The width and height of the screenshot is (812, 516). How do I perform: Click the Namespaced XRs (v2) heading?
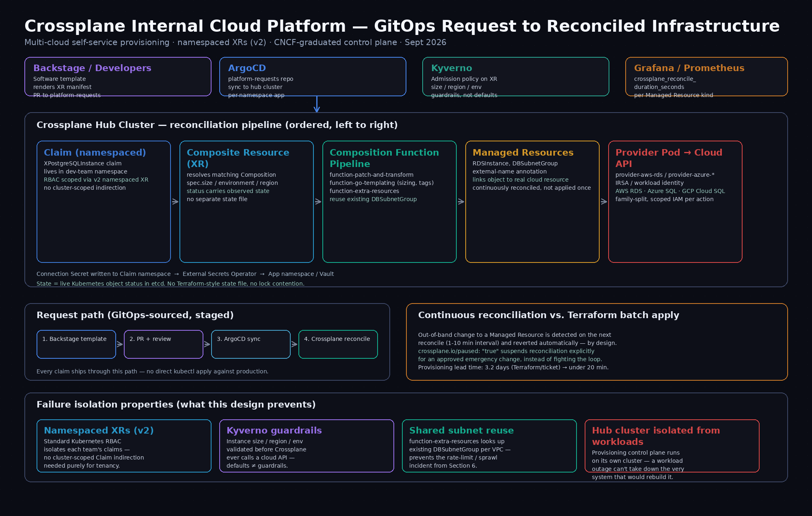pos(99,431)
